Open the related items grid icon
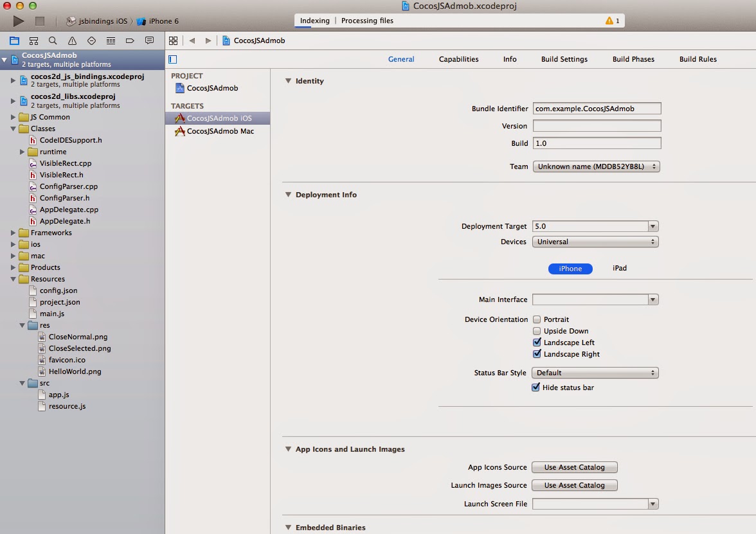 click(x=173, y=40)
